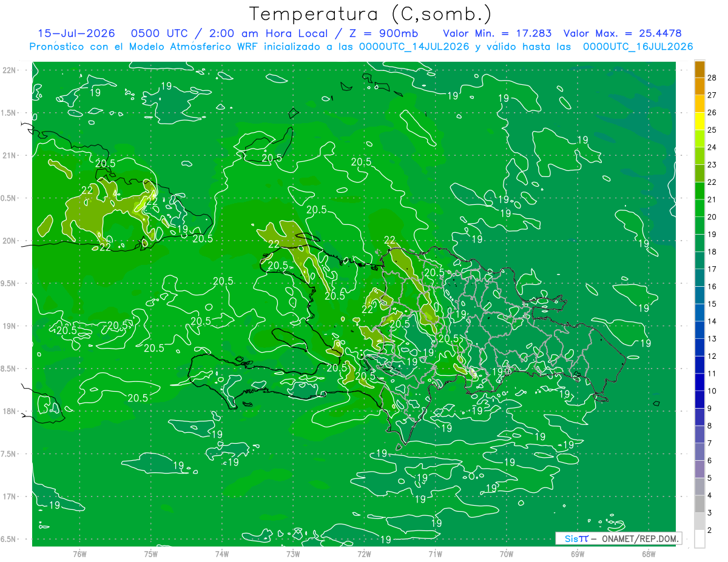The height and width of the screenshot is (562, 728).
Task: Select the '71W' longitude label
Action: [435, 554]
